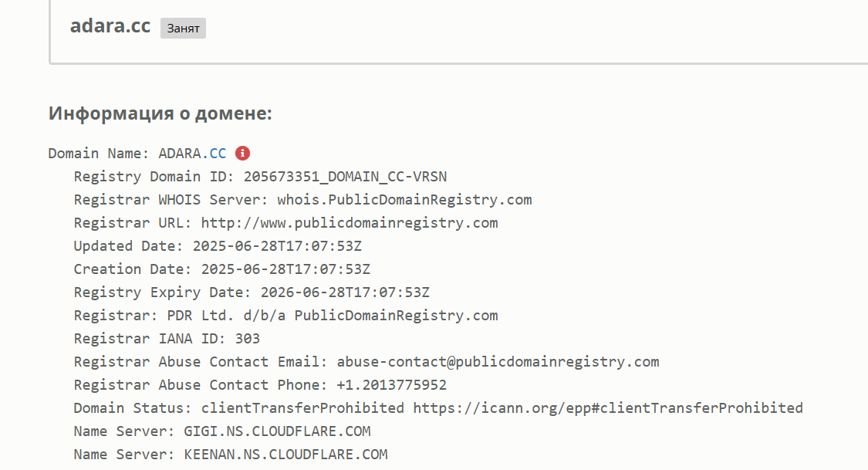Image resolution: width=868 pixels, height=470 pixels.
Task: Click the red info icon beside ADARA.CC
Action: pos(242,154)
